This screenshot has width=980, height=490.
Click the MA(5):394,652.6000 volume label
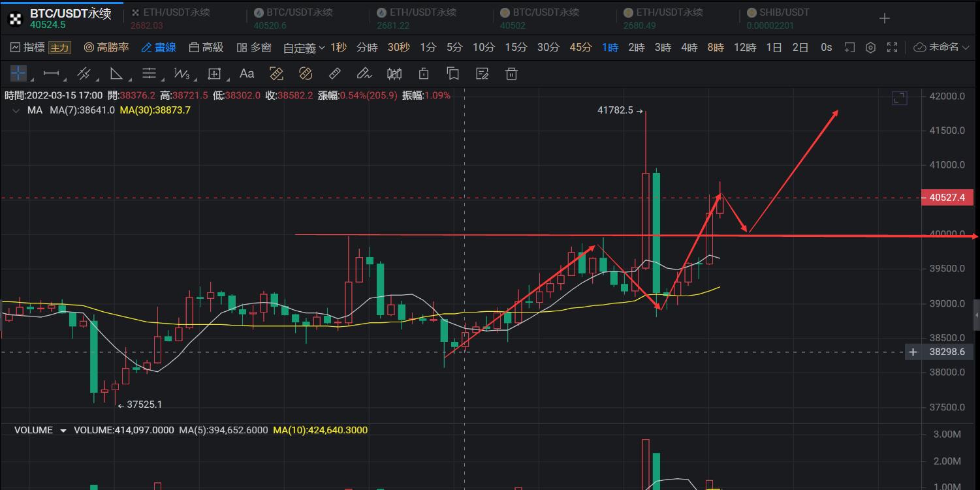pyautogui.click(x=223, y=430)
